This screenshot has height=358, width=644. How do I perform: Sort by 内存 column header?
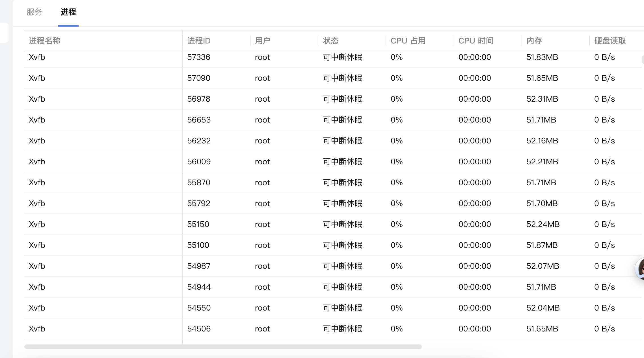534,41
